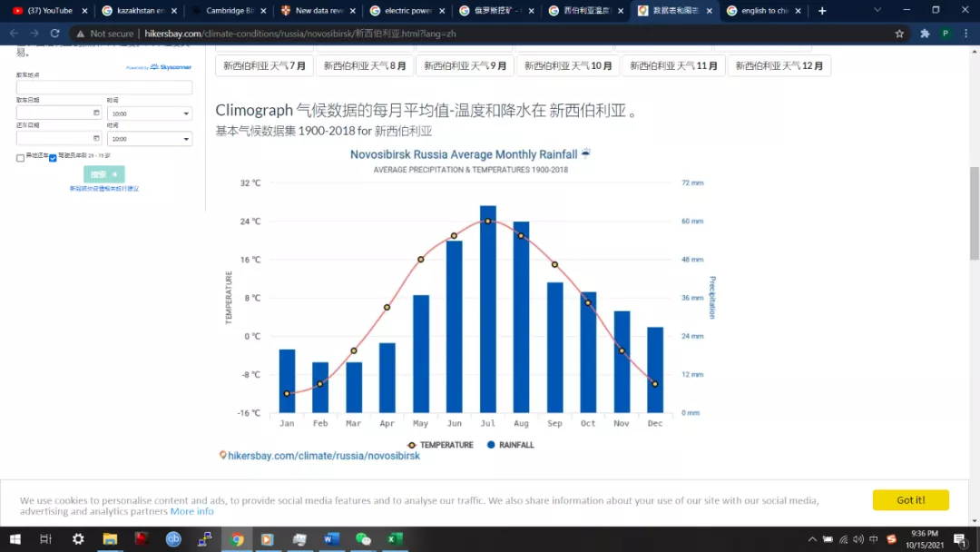The width and height of the screenshot is (980, 552).
Task: Open File Explorer from the taskbar
Action: (x=110, y=539)
